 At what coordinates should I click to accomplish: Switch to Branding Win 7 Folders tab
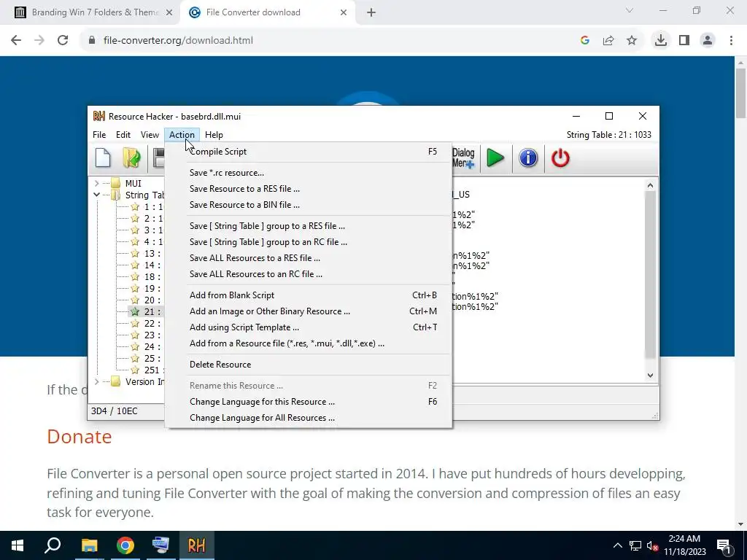coord(90,12)
